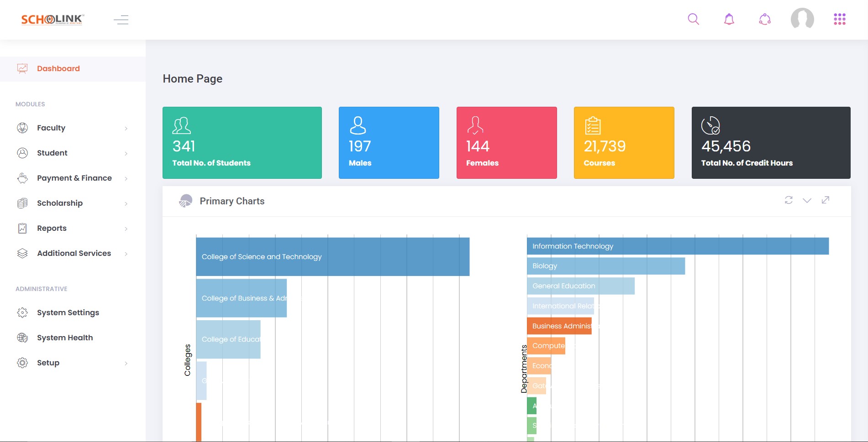Screen dimensions: 868x442
Task: Click the SCHOLINK logo
Action: 52,19
